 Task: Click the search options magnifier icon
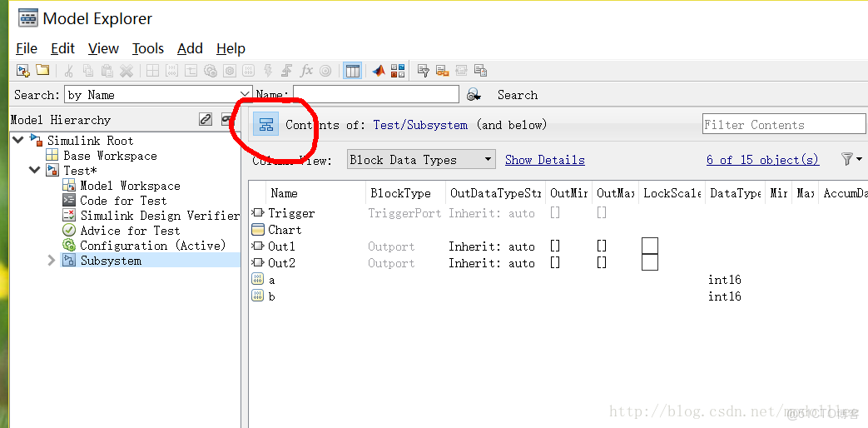(474, 95)
